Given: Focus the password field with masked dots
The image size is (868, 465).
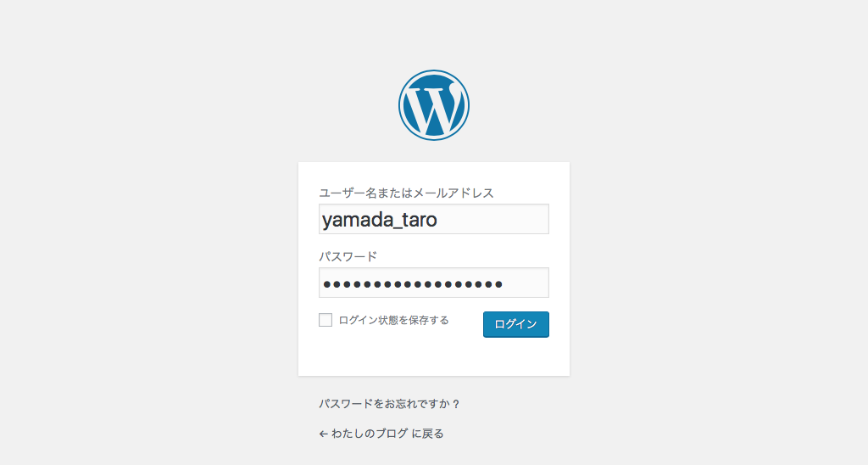Looking at the screenshot, I should 434,283.
